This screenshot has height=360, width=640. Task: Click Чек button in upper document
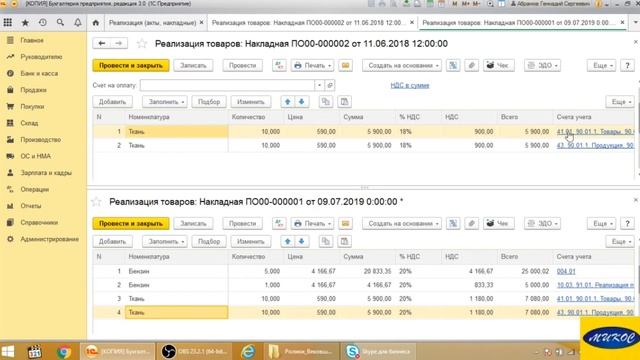pyautogui.click(x=498, y=65)
